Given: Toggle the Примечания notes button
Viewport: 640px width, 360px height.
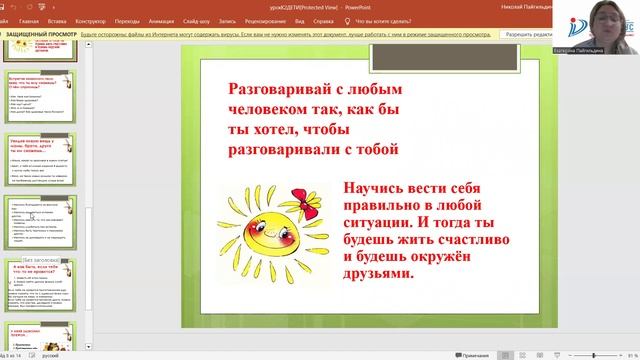Looking at the screenshot, I should pos(472,356).
